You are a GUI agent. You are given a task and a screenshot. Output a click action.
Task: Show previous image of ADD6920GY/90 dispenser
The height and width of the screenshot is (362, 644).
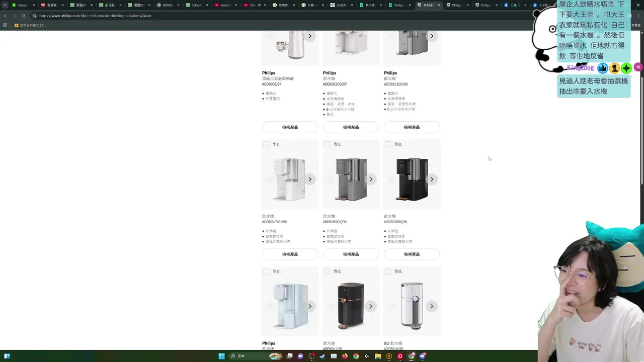(331, 179)
